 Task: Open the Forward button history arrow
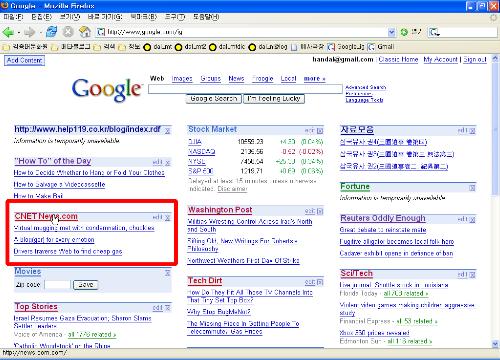pyautogui.click(x=40, y=32)
